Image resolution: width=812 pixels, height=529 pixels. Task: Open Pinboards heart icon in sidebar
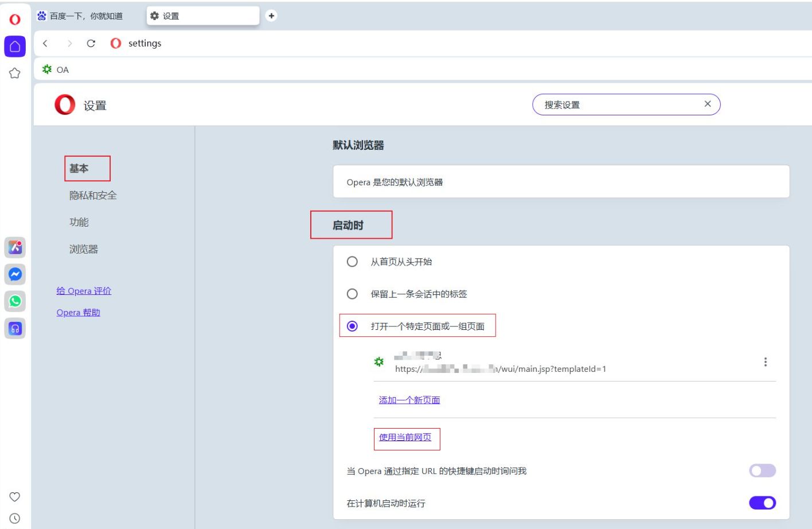pos(15,497)
